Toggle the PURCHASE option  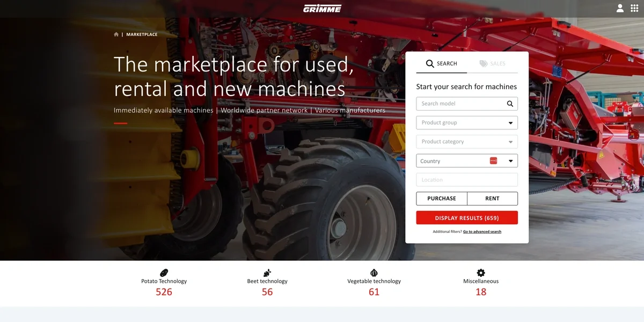pyautogui.click(x=442, y=199)
